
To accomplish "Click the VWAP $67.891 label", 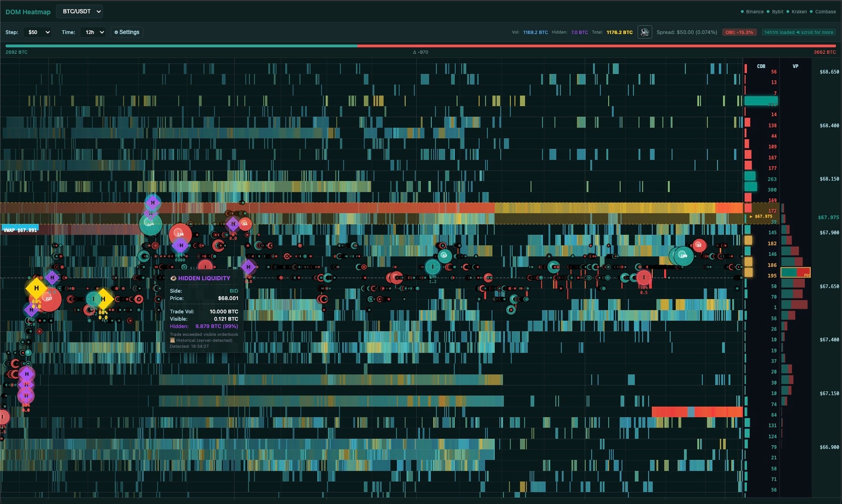I will 20,230.
